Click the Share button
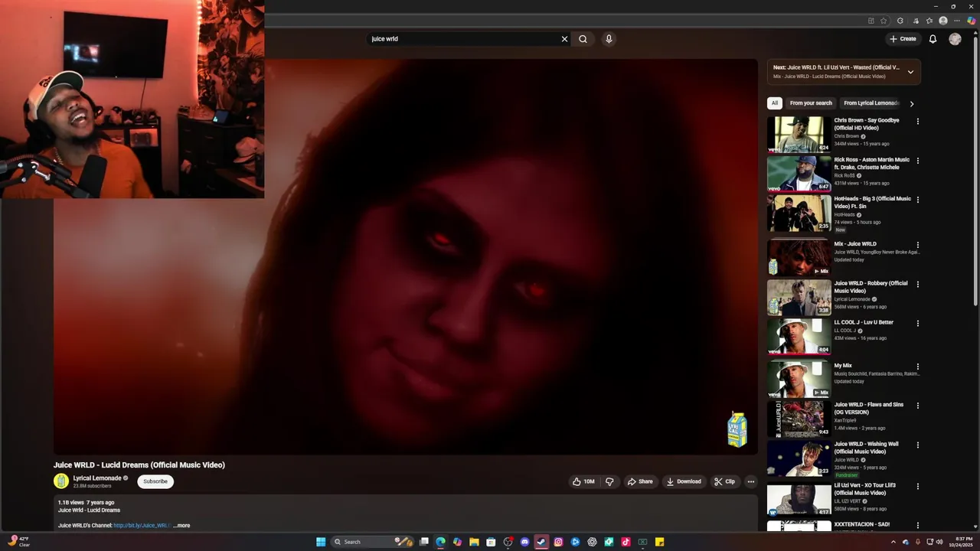This screenshot has height=551, width=980. 640,481
